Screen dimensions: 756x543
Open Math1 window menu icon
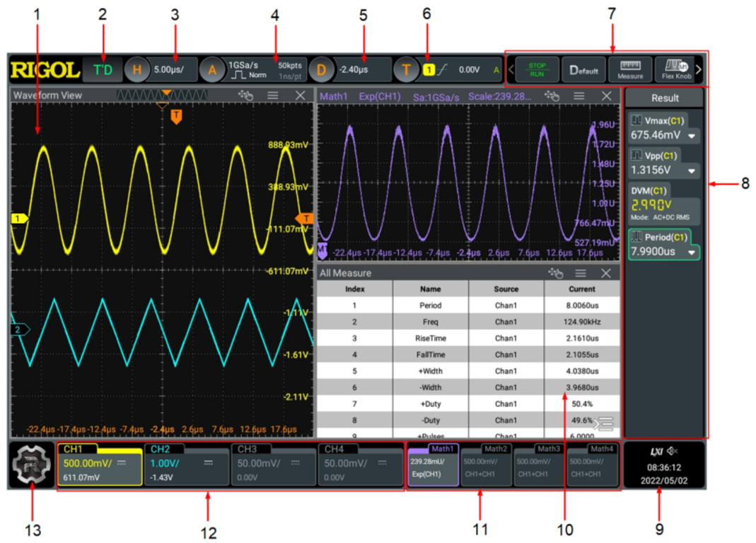(579, 96)
